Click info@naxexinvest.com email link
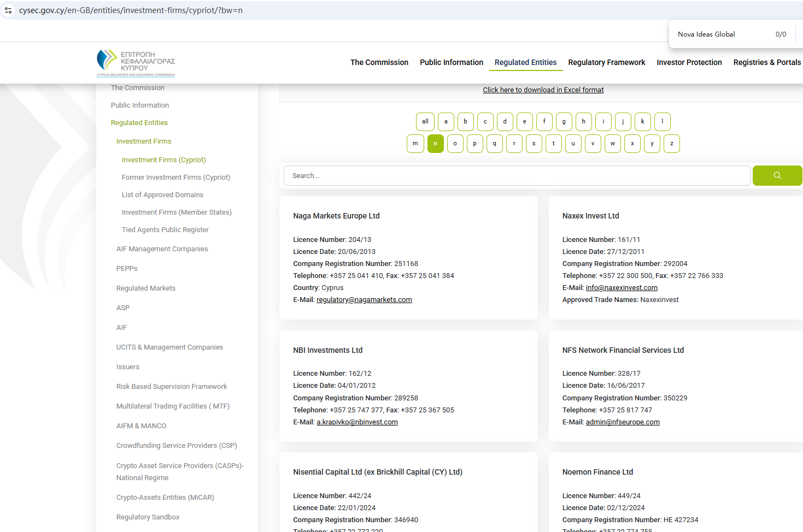Screen dimensions: 803x532 (x=622, y=288)
